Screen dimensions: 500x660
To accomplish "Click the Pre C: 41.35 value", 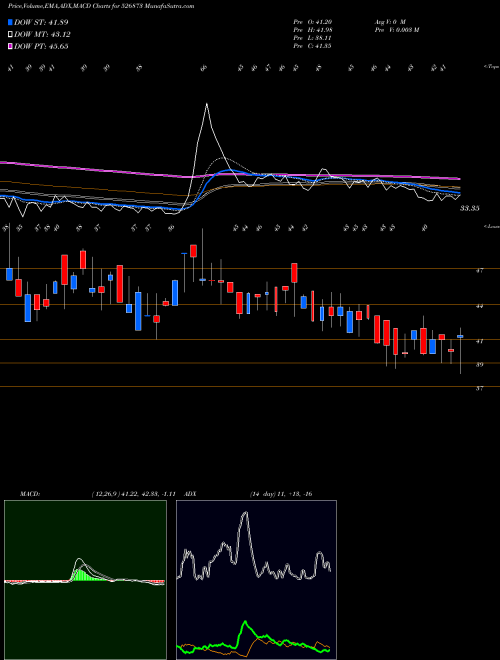I will (312, 46).
